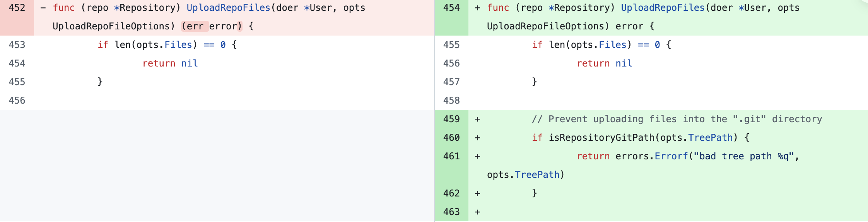868x222 pixels.
Task: Click the plus marker on line 459
Action: [x=478, y=119]
